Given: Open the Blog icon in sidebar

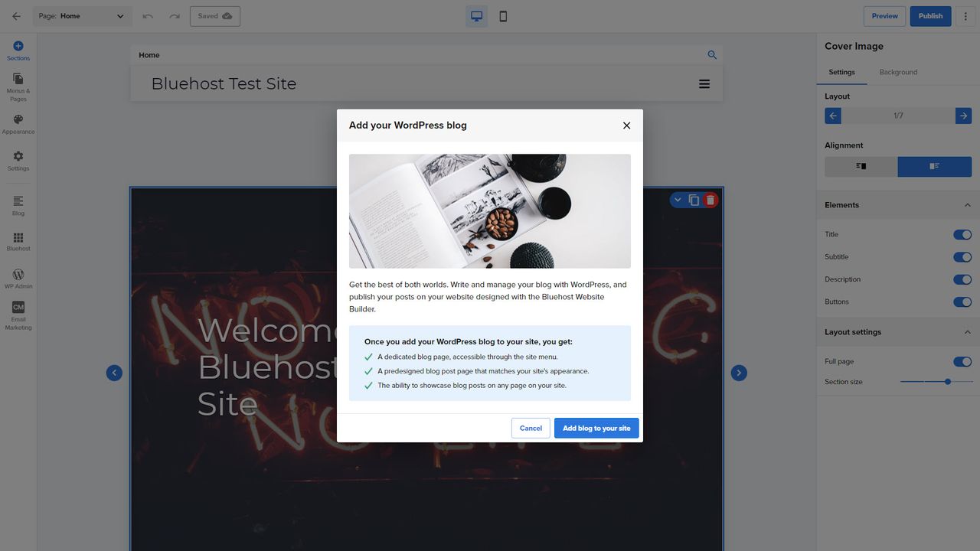Looking at the screenshot, I should click(x=18, y=206).
